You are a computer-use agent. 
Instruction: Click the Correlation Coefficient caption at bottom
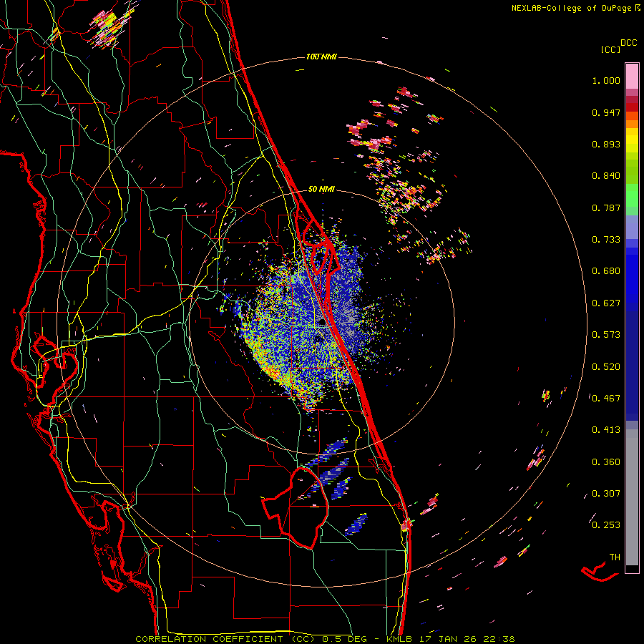(x=325, y=639)
